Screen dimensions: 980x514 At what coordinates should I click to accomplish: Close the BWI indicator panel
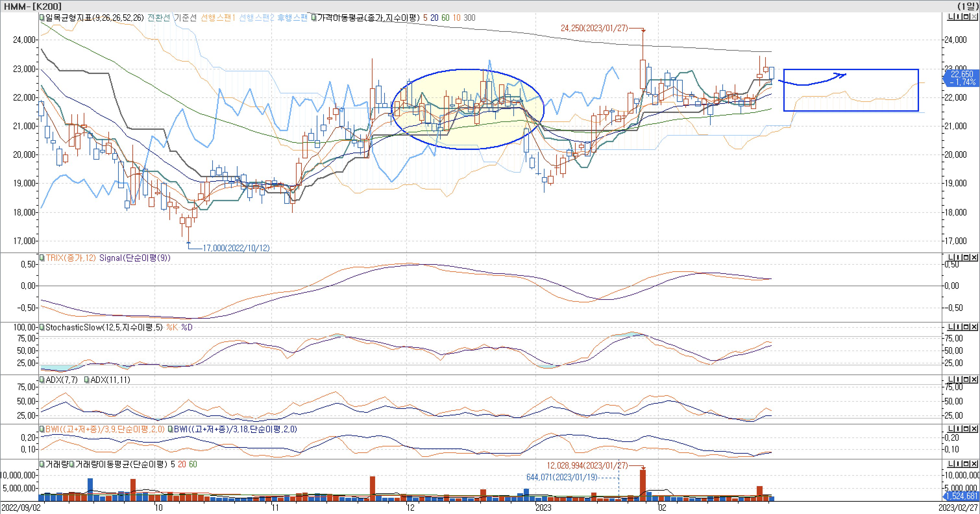pos(974,429)
